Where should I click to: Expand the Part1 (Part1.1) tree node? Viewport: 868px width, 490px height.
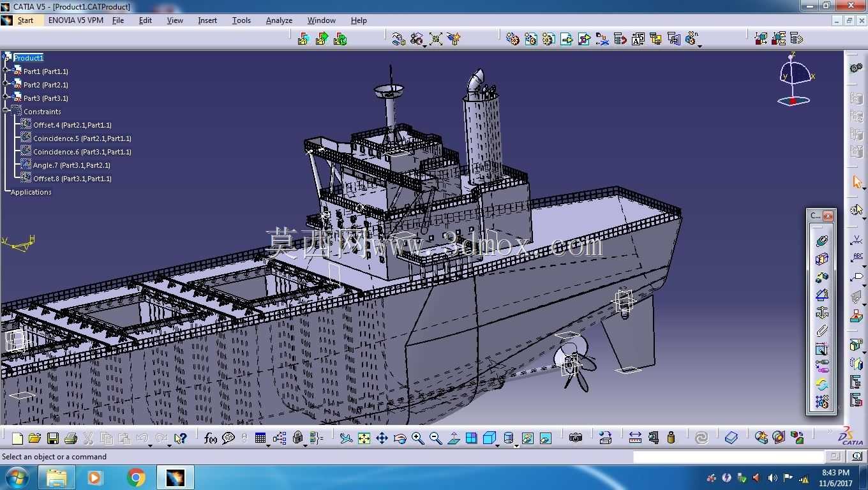[6, 71]
